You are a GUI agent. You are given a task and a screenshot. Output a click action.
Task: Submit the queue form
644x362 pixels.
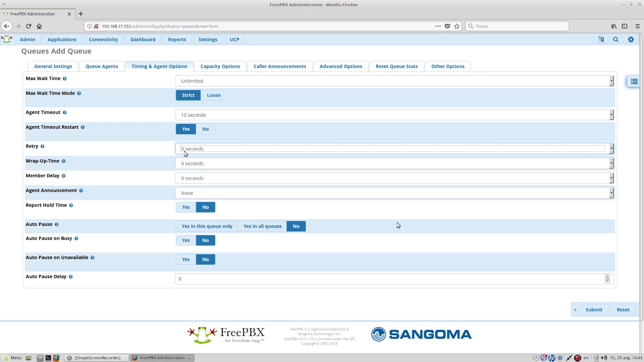594,310
